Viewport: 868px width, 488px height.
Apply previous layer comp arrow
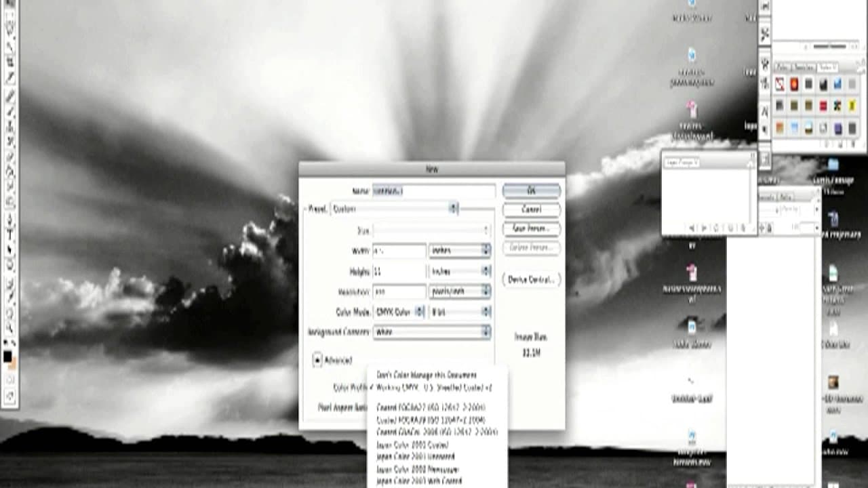point(692,228)
